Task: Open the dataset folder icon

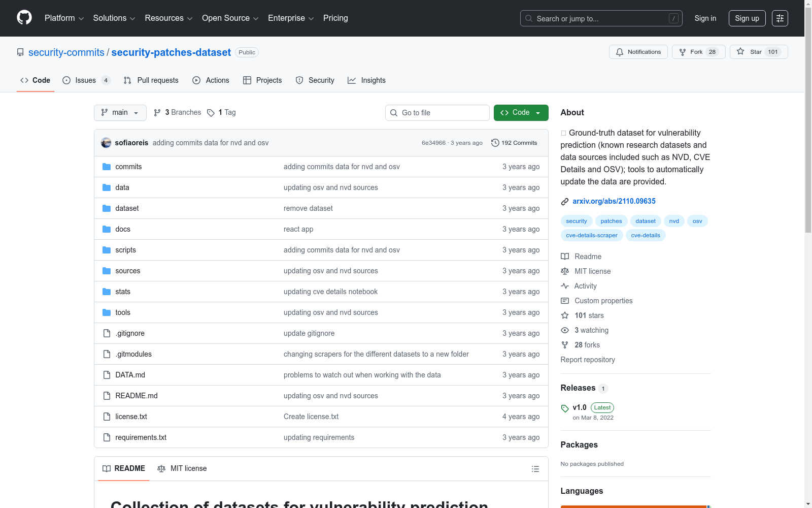Action: point(107,208)
